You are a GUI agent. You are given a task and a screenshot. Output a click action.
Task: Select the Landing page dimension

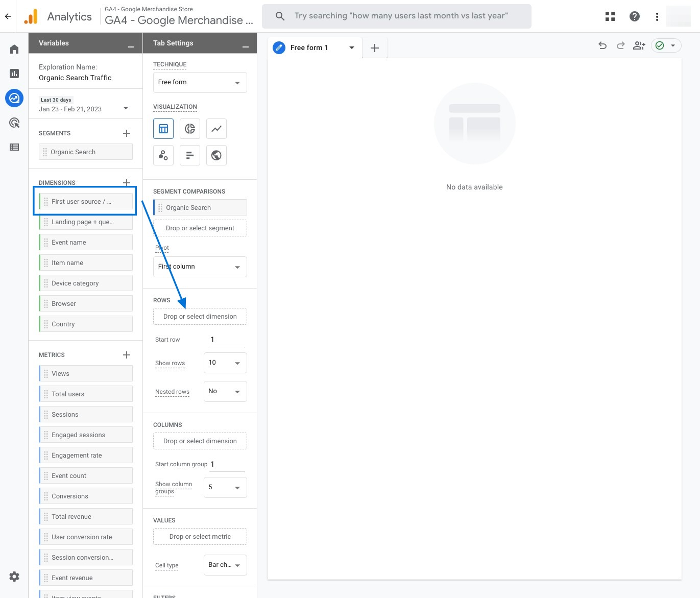[86, 222]
